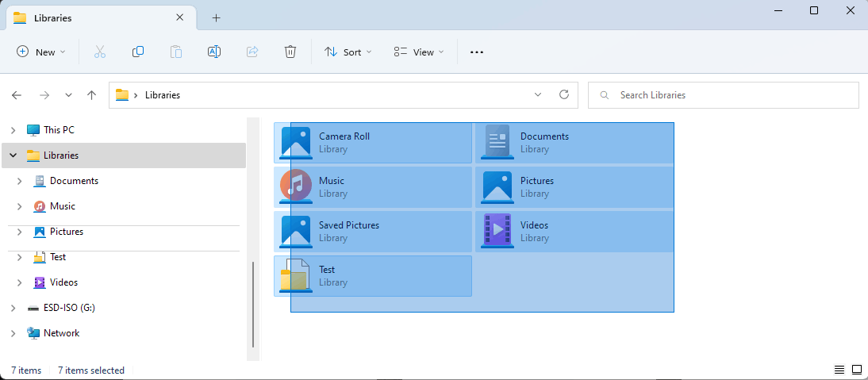The image size is (868, 380).
Task: Select the Test library icon
Action: [x=296, y=275]
